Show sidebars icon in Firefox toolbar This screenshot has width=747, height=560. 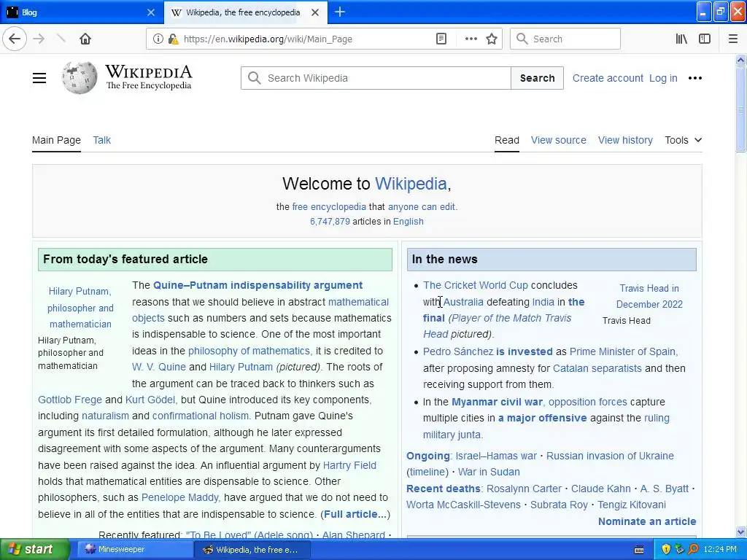(x=705, y=39)
